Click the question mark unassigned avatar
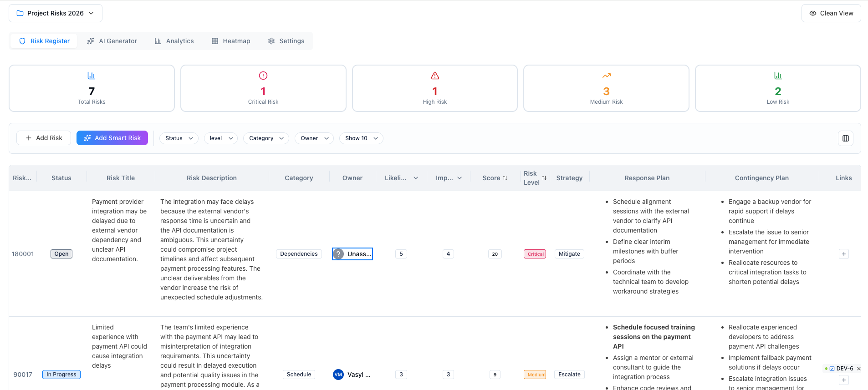 pyautogui.click(x=338, y=254)
